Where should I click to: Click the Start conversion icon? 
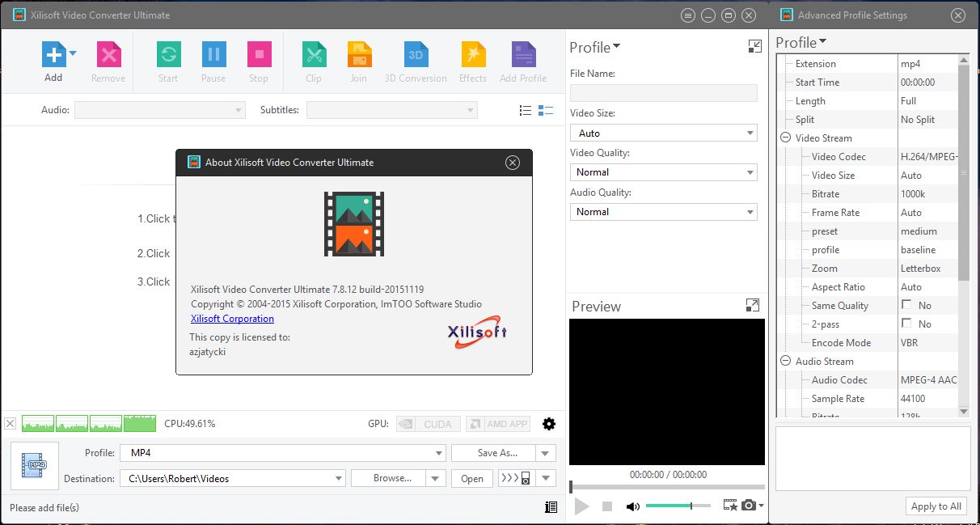[x=168, y=54]
